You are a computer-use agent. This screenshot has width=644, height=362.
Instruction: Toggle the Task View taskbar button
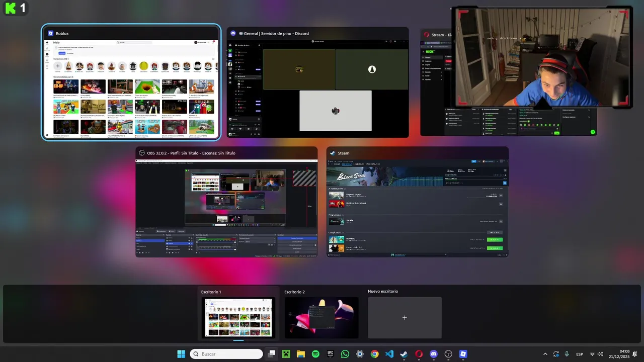pyautogui.click(x=272, y=354)
